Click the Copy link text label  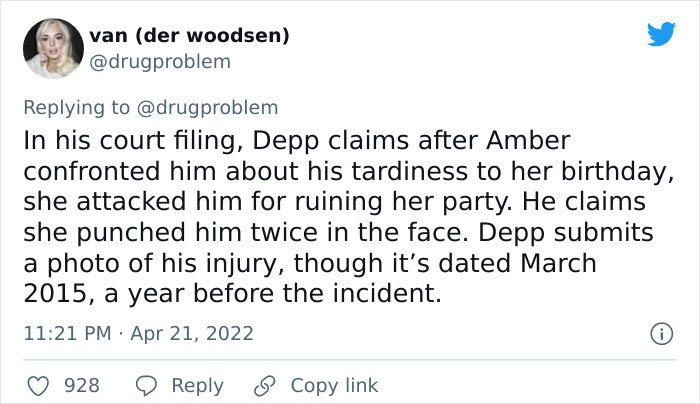334,386
